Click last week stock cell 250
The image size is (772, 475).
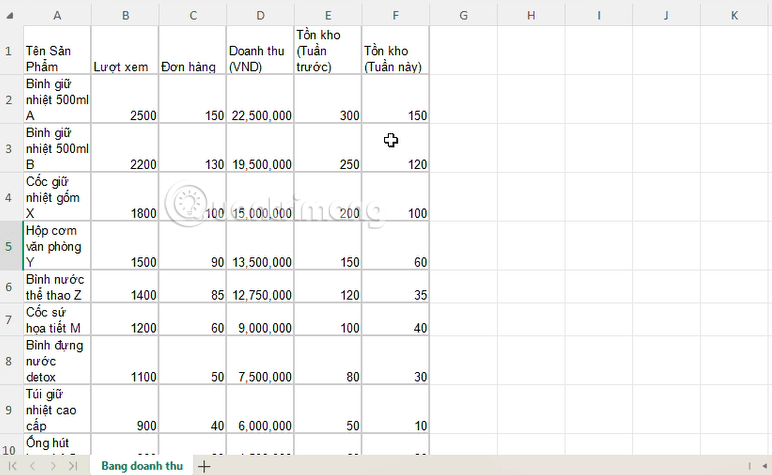(x=328, y=148)
